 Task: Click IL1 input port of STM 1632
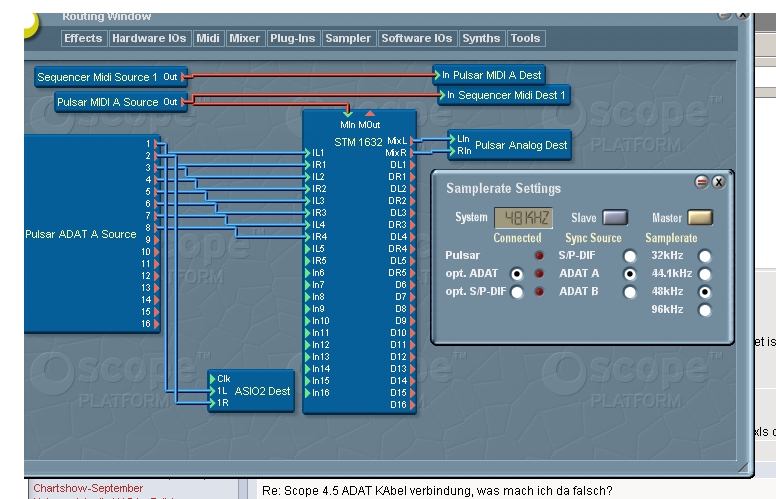(307, 153)
